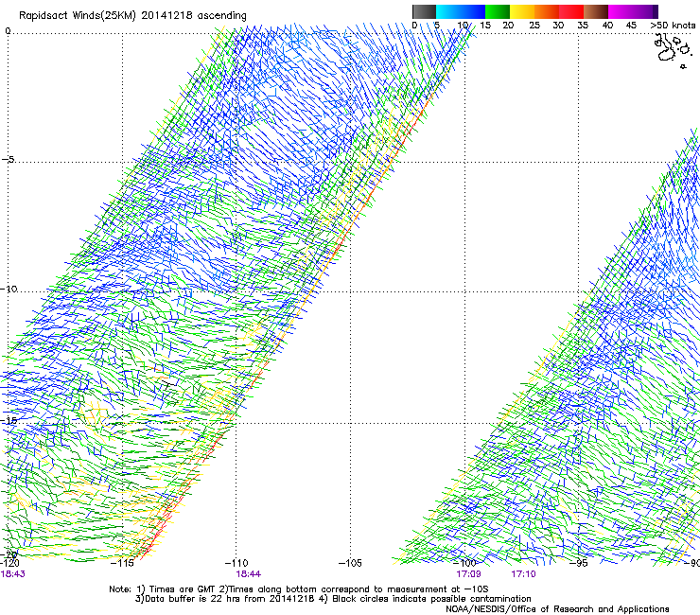Click the Galapagos islands outline on the map

click(x=672, y=50)
